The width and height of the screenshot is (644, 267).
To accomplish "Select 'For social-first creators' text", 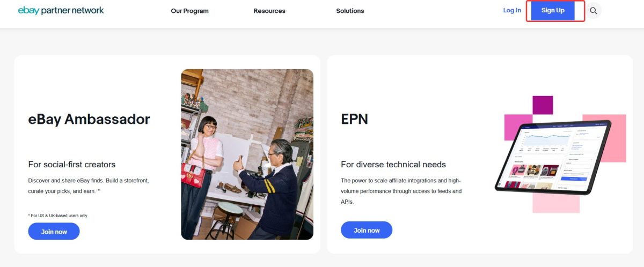I will coord(72,165).
